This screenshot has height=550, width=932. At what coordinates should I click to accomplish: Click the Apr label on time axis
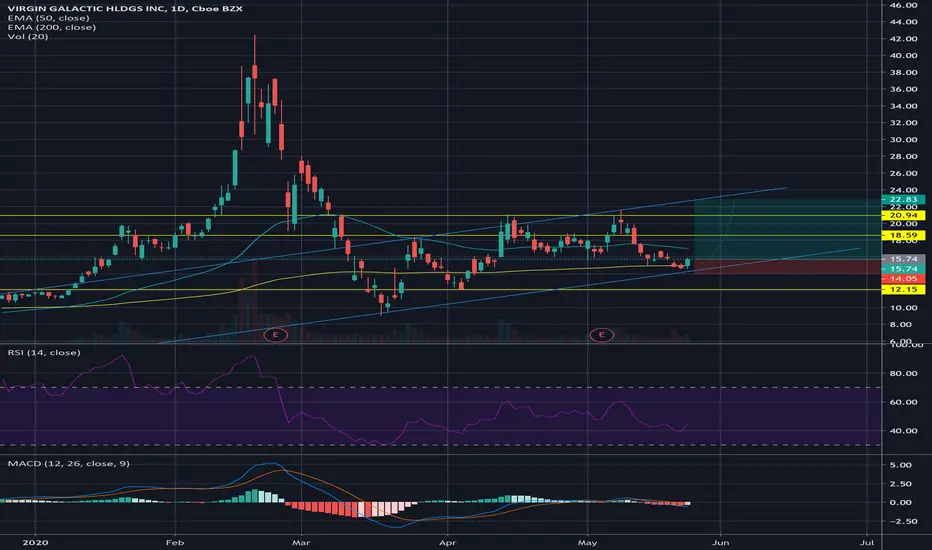pyautogui.click(x=447, y=542)
